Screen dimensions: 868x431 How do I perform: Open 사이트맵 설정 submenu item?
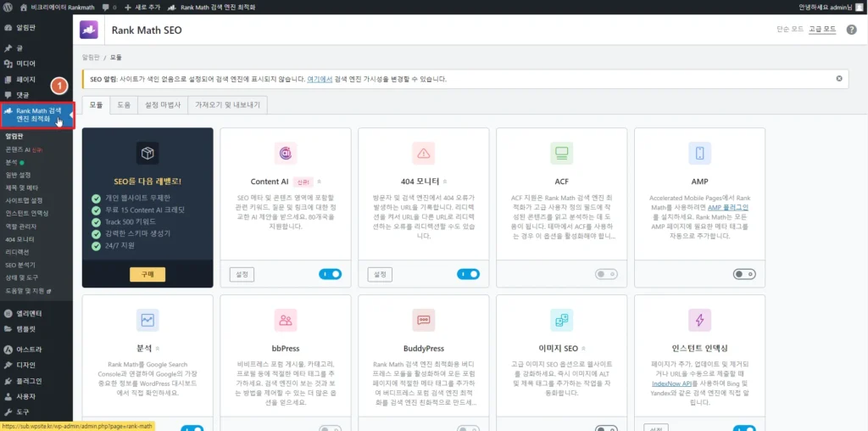click(24, 200)
